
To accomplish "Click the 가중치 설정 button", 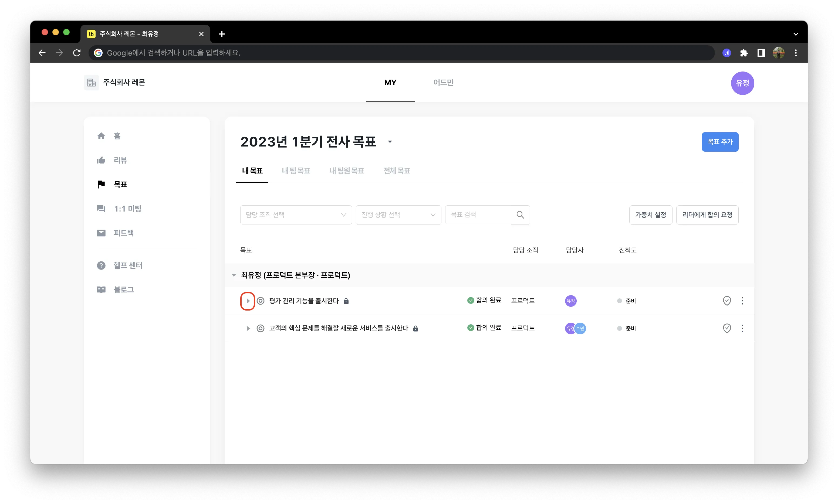I will (x=650, y=215).
